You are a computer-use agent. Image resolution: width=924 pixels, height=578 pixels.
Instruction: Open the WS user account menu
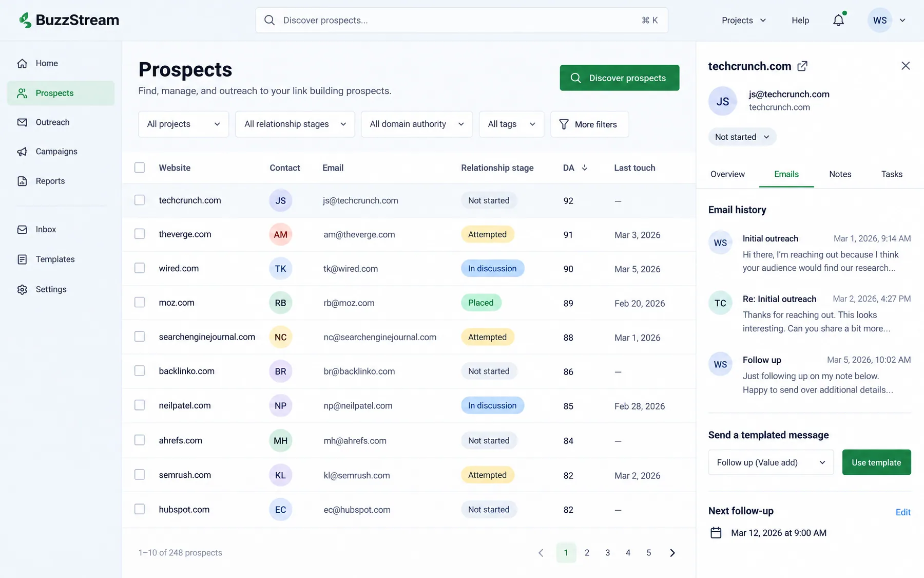(x=887, y=21)
